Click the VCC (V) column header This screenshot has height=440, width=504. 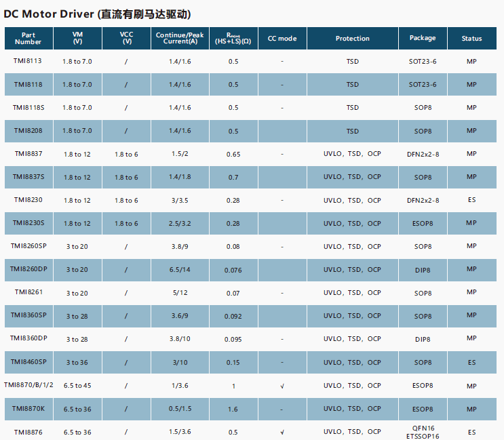(x=127, y=38)
